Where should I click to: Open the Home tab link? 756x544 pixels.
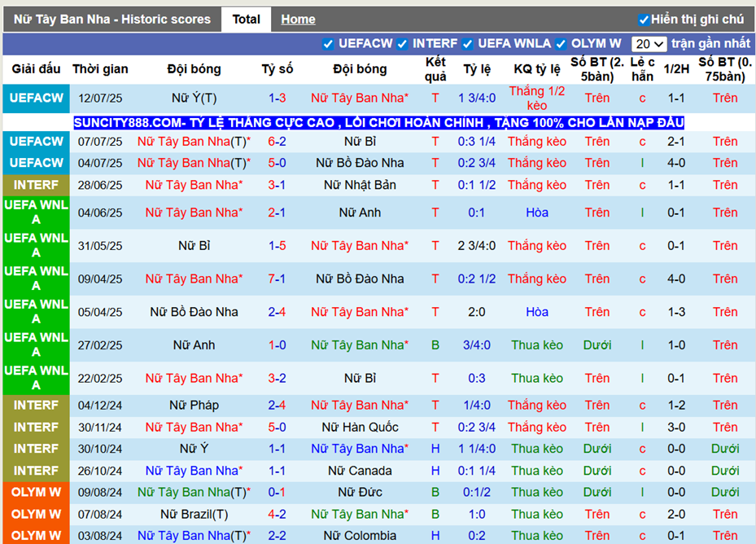(298, 20)
